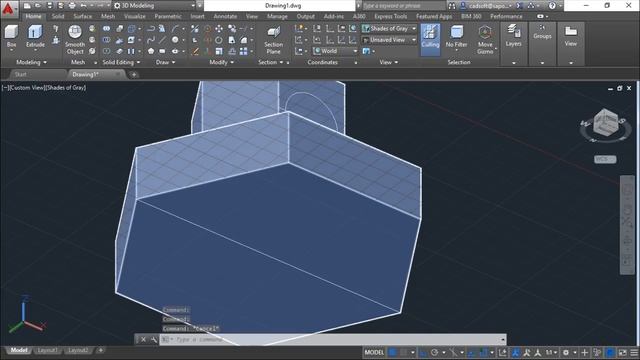Viewport: 640px width, 360px height.
Task: Click the keyword search box in title bar
Action: pos(403,6)
